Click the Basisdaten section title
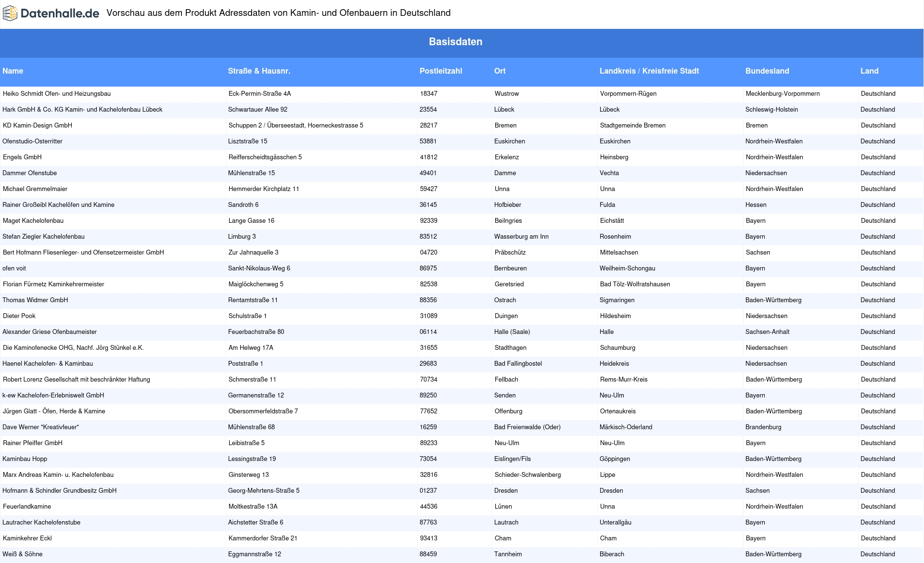924x563 pixels. (455, 42)
